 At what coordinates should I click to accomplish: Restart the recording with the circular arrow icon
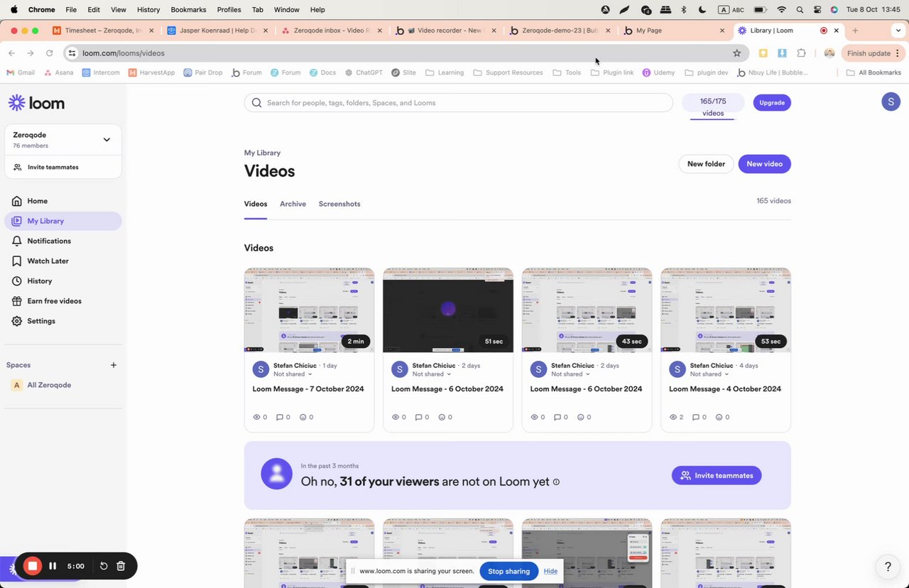[104, 566]
